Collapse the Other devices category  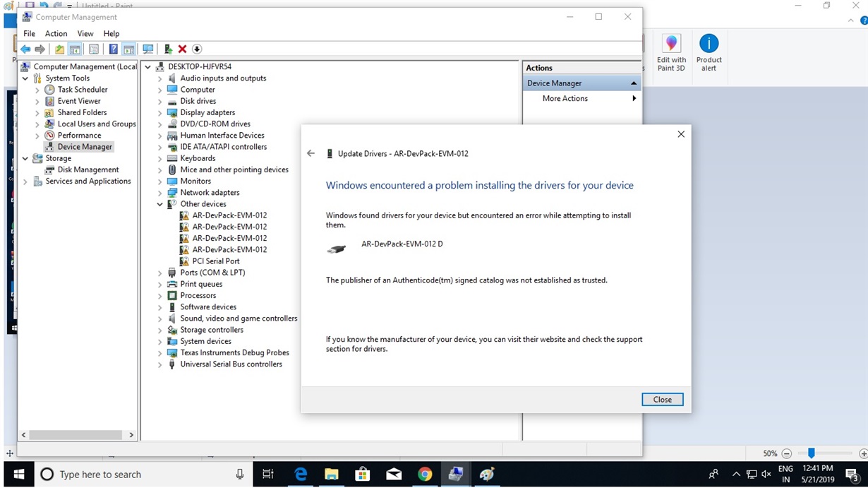tap(159, 204)
